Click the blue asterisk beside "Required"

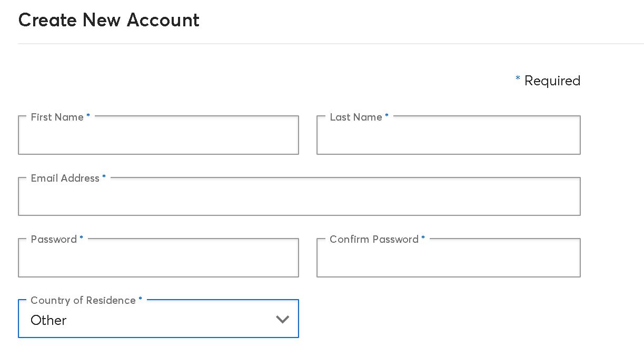coord(518,79)
